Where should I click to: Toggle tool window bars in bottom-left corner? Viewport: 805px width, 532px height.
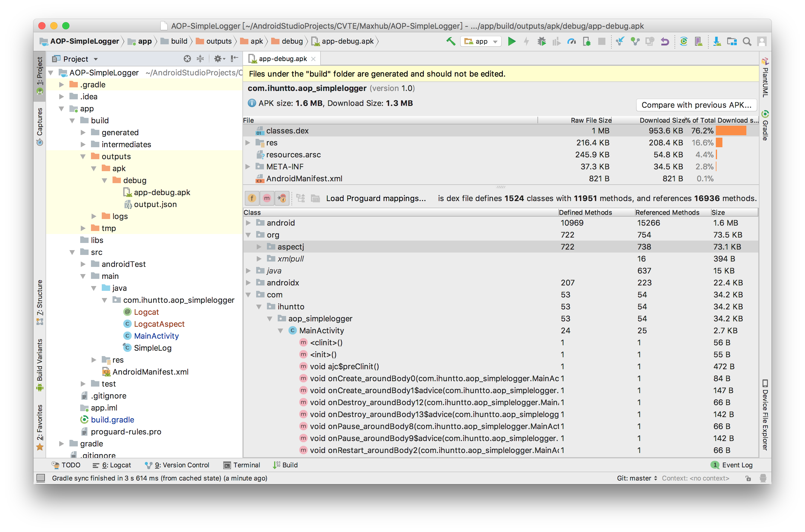coord(41,478)
